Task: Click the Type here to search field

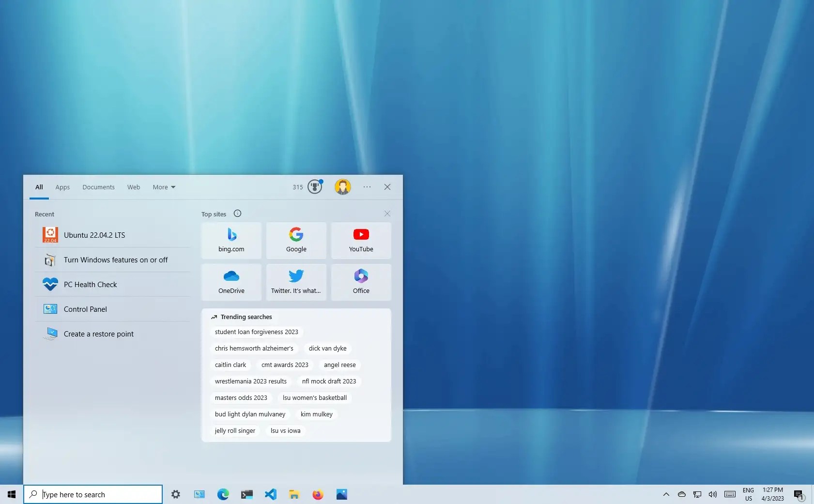Action: pyautogui.click(x=93, y=494)
